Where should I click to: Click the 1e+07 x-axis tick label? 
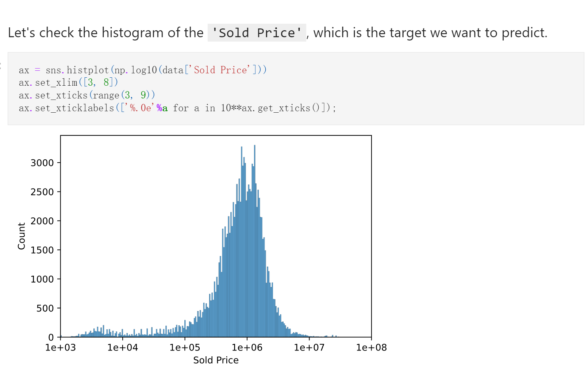(x=310, y=348)
